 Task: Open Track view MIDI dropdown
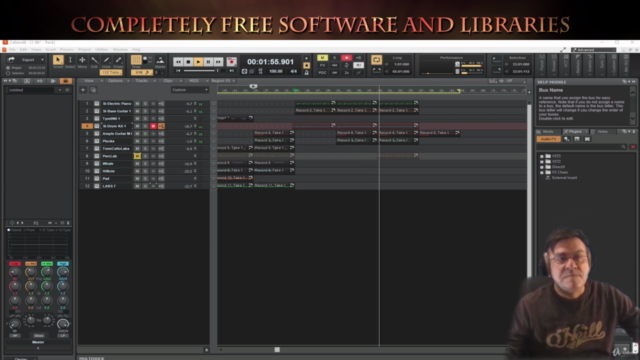(x=196, y=81)
